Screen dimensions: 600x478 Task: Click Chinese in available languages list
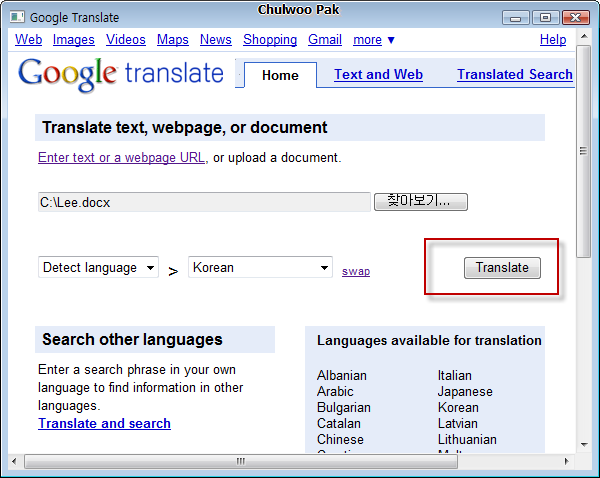(340, 439)
